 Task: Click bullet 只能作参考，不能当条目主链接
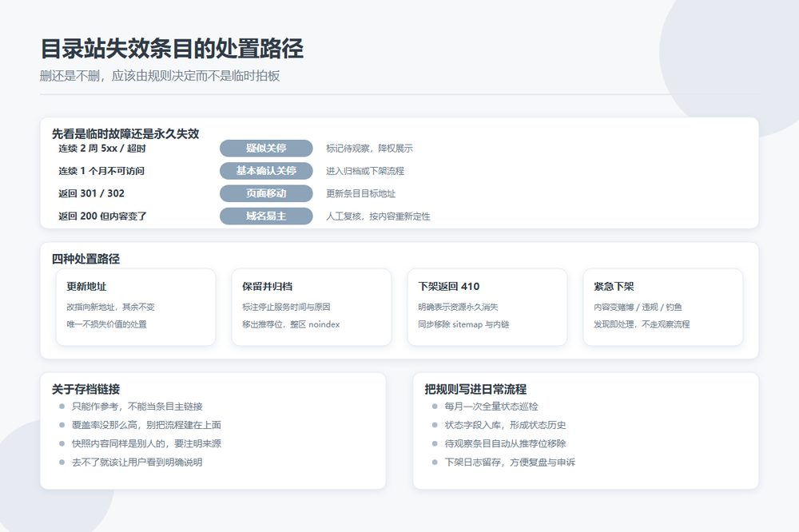pos(137,406)
